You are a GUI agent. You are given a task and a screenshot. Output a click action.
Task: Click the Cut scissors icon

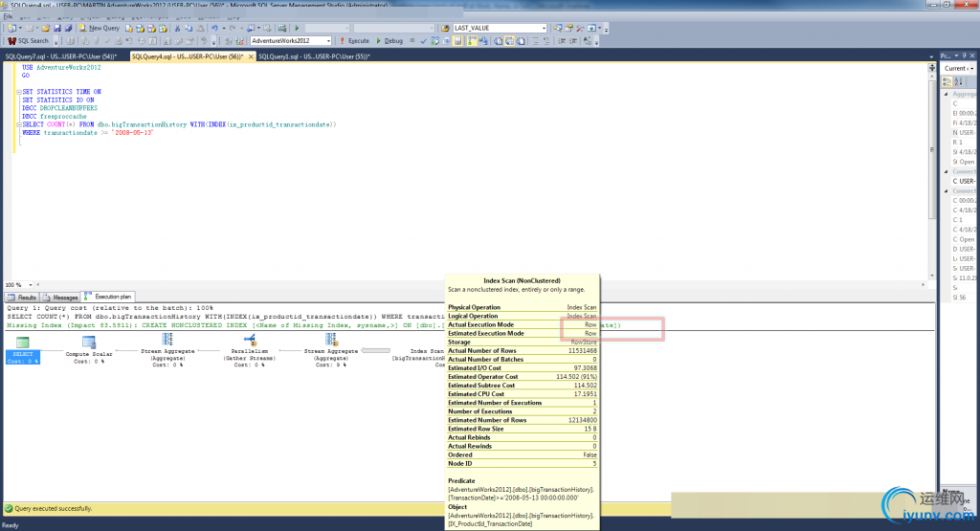(x=177, y=28)
